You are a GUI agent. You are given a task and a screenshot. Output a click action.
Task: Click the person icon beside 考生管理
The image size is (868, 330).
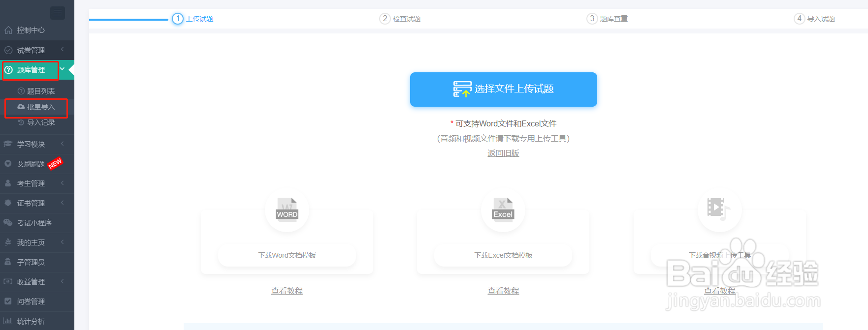coord(8,183)
